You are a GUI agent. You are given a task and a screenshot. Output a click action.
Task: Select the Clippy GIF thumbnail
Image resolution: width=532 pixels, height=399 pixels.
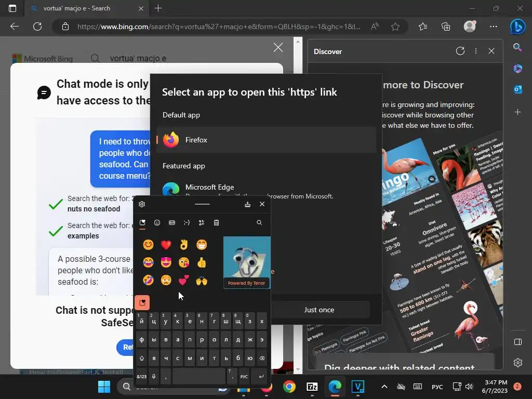coord(247,262)
